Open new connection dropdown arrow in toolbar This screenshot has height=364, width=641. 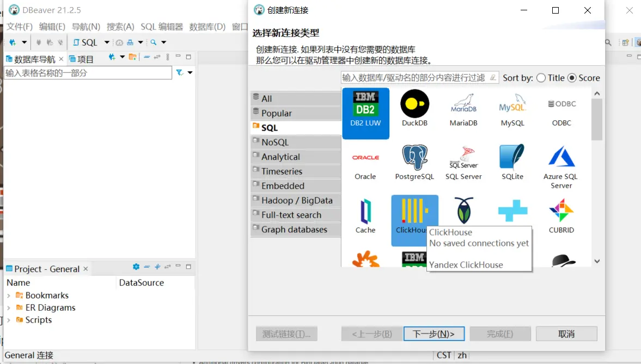(x=24, y=42)
